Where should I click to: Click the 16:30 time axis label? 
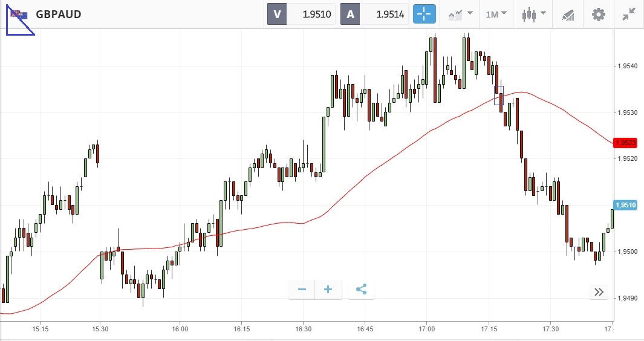pos(304,330)
